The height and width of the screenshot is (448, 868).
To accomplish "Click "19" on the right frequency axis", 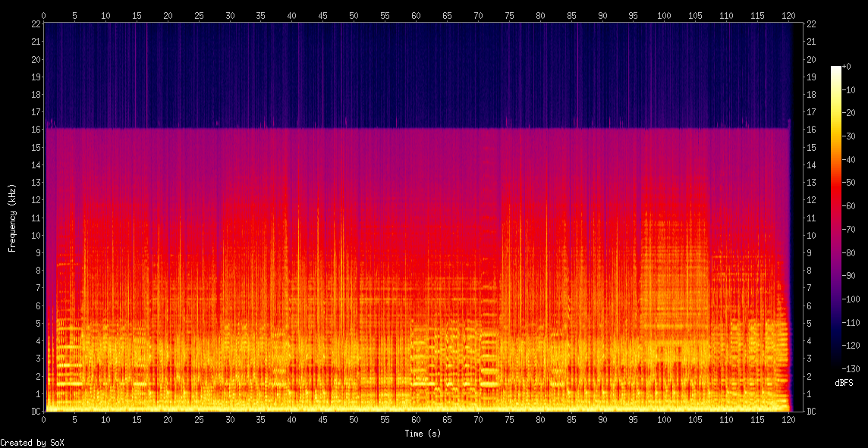I will coord(811,77).
